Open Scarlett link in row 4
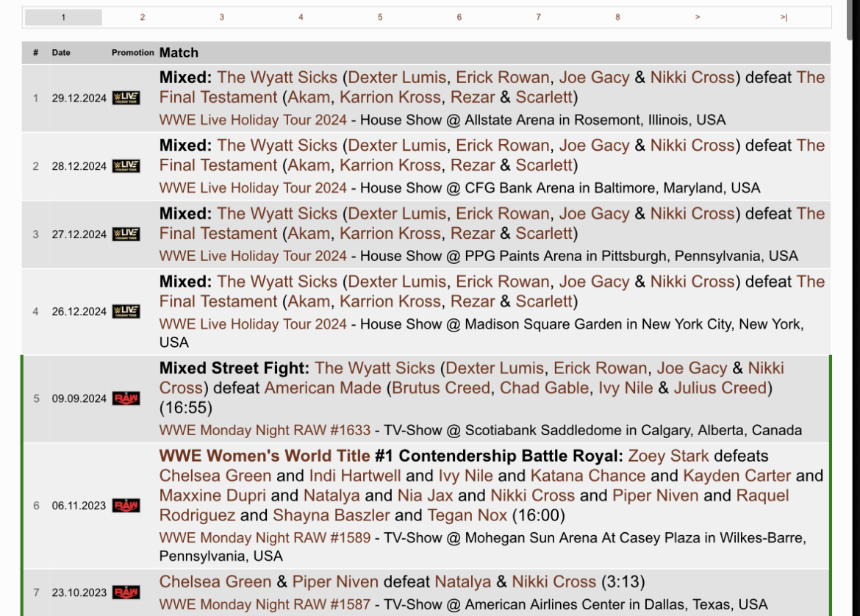The height and width of the screenshot is (616, 860). point(544,301)
